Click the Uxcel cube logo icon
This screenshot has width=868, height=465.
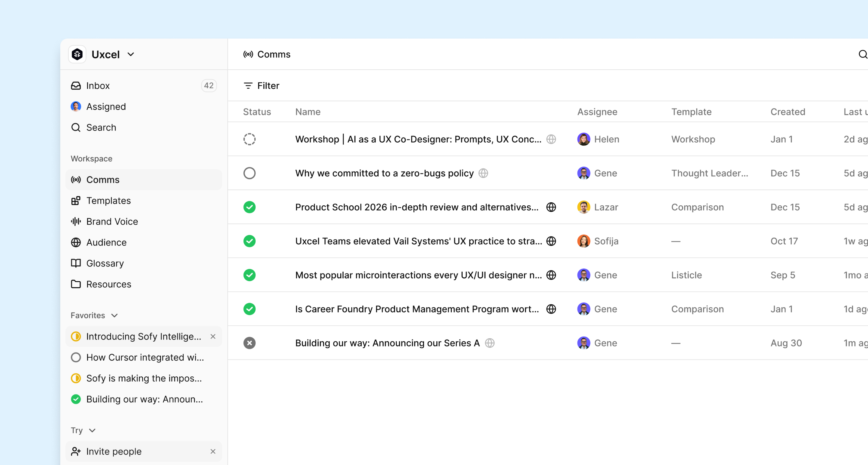(x=77, y=54)
